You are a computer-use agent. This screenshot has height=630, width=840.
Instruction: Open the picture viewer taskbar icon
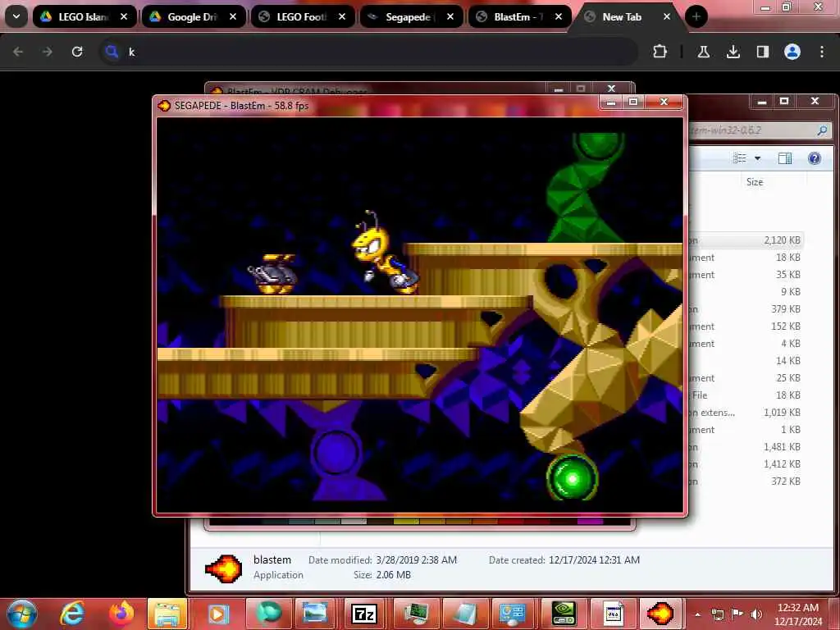[x=316, y=614]
